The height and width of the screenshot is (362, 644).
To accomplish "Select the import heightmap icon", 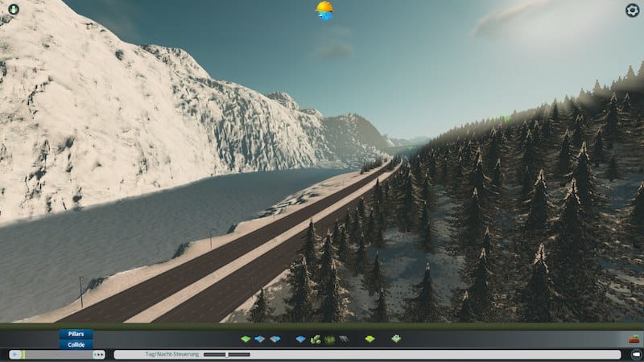I will click(260, 339).
